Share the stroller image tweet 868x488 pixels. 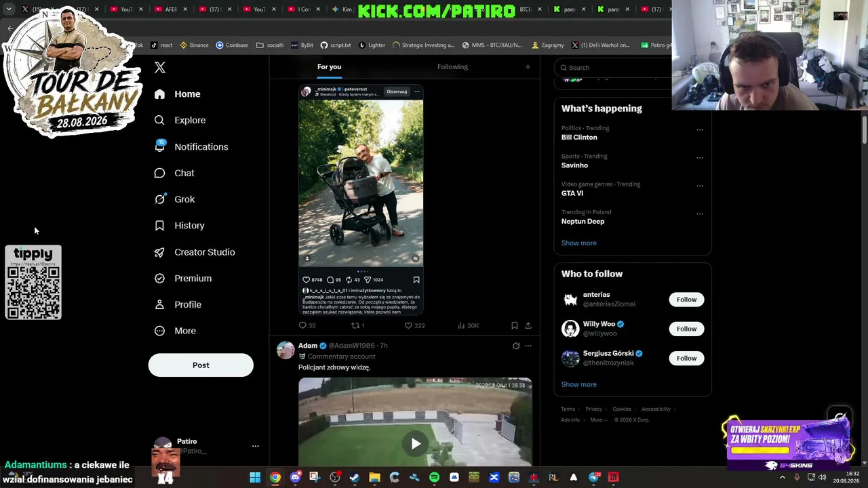[x=528, y=325]
